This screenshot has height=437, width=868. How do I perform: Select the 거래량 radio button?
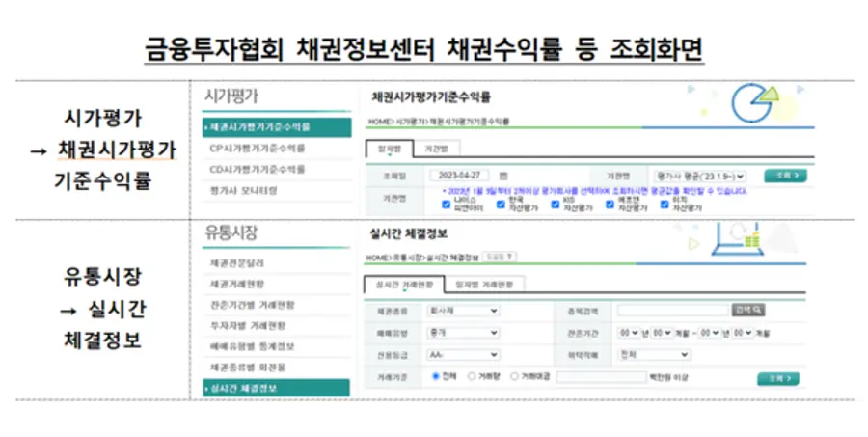point(472,376)
